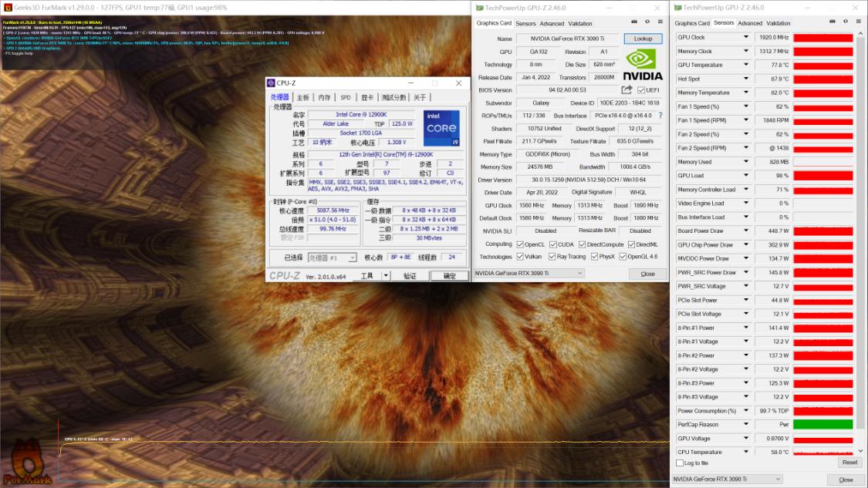Click the GPU Load red usage graph
The image size is (868, 488).
[x=823, y=176]
